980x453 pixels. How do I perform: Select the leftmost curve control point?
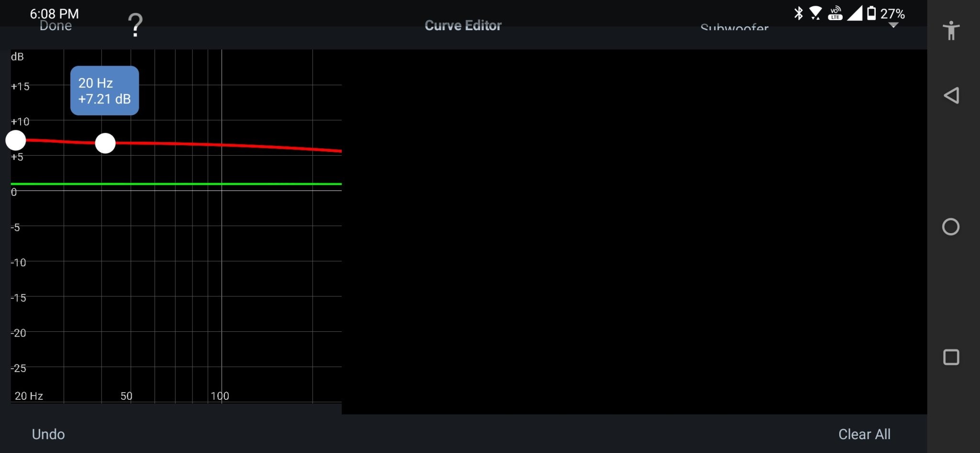click(15, 140)
